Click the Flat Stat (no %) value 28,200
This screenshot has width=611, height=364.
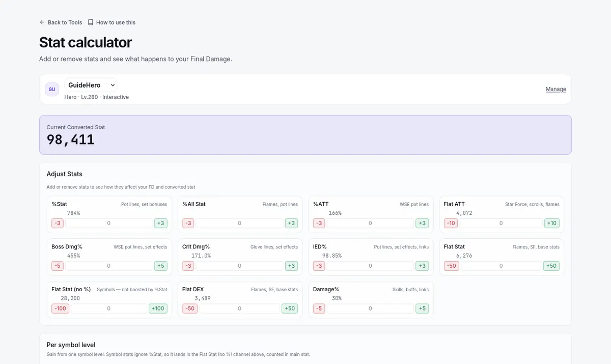coord(70,298)
